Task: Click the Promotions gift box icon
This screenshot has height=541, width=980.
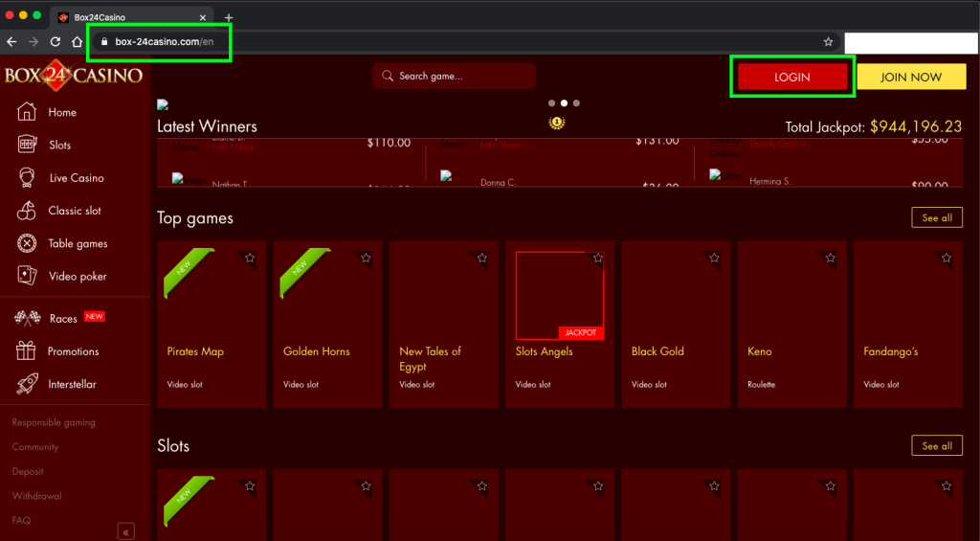Action: (26, 350)
